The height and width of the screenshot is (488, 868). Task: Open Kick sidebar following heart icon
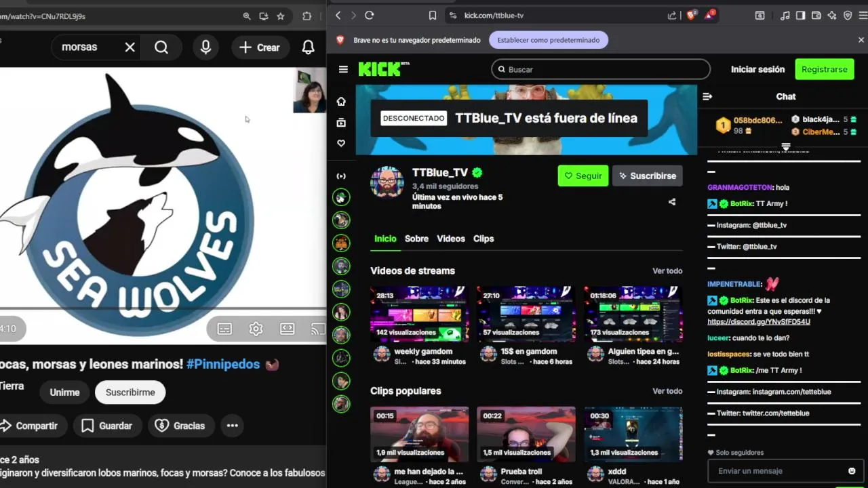tap(341, 144)
